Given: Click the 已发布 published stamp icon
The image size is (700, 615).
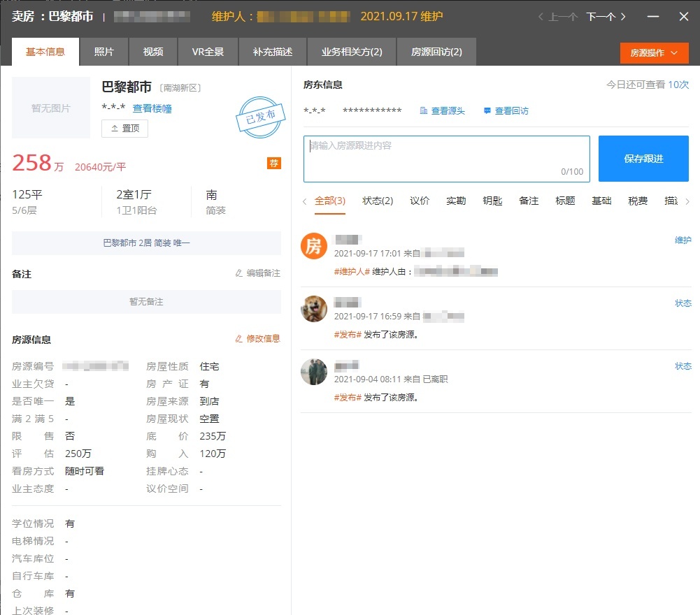Looking at the screenshot, I should 260,117.
